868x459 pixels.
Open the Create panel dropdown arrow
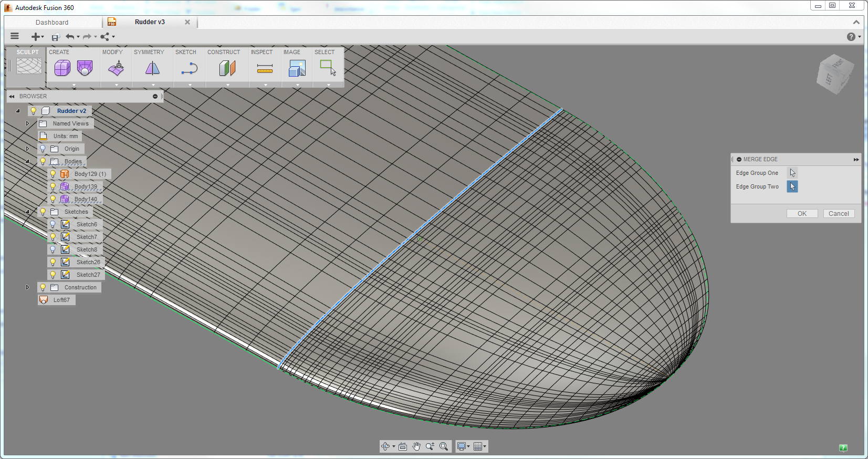(x=74, y=85)
